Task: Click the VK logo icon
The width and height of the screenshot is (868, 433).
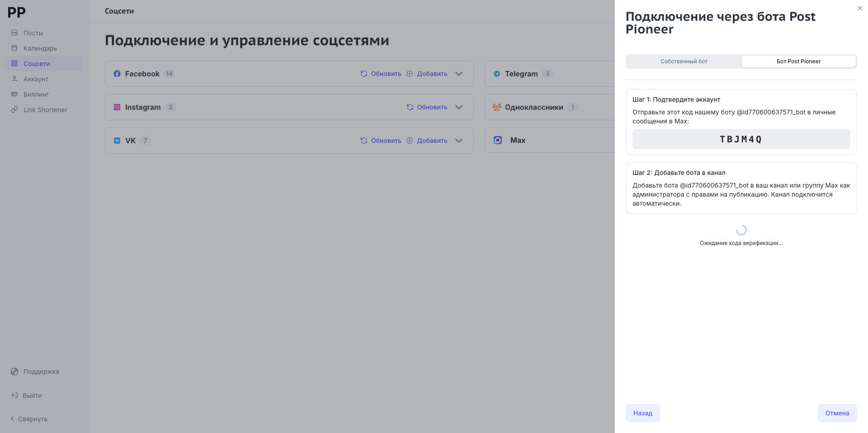Action: click(117, 141)
